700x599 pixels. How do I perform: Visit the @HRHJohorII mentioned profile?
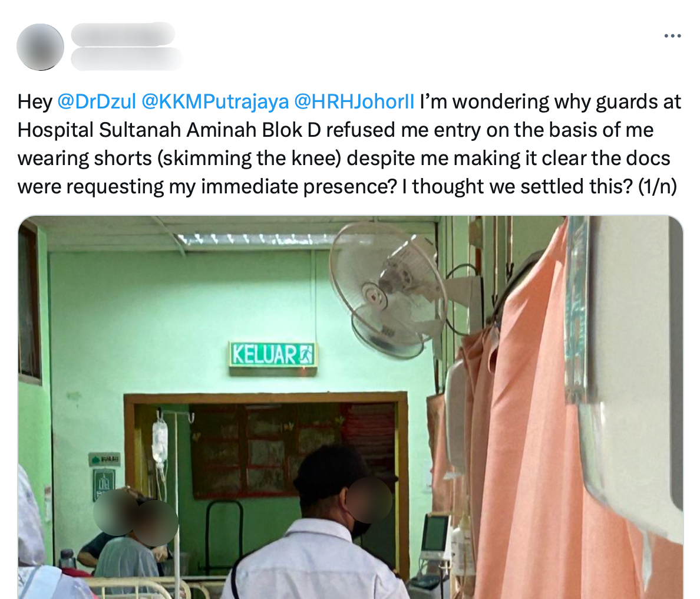pyautogui.click(x=354, y=102)
